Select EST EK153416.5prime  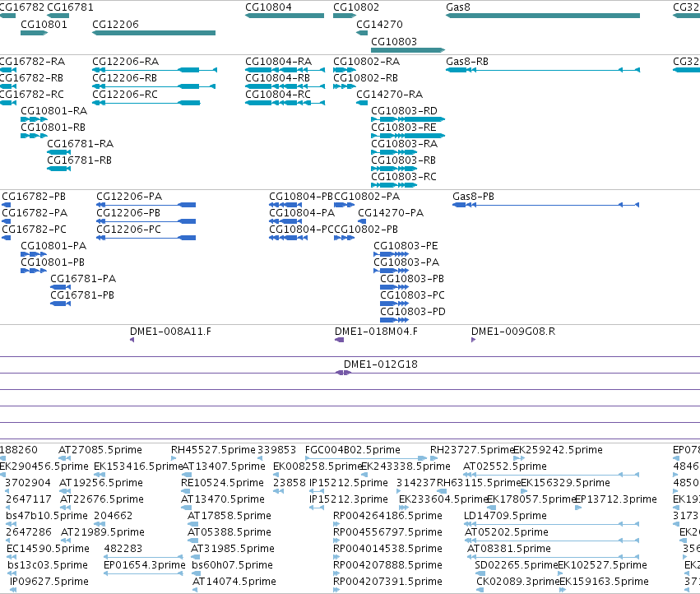pyautogui.click(x=138, y=466)
